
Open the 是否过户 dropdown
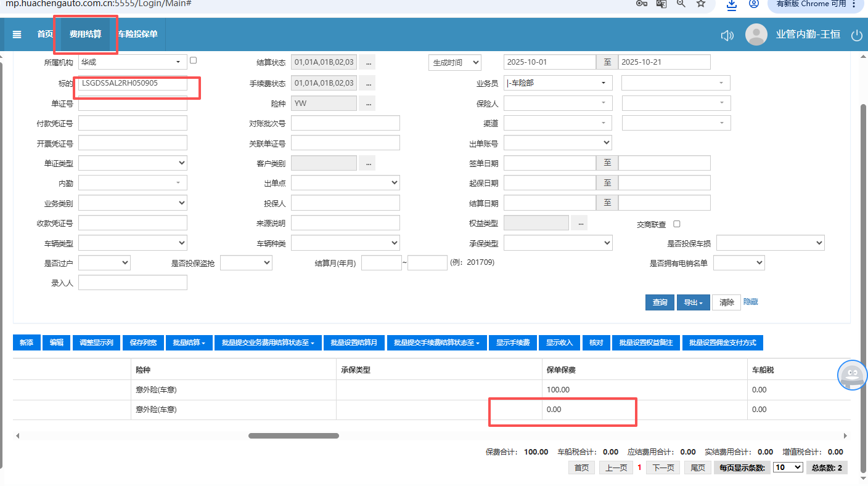point(104,263)
